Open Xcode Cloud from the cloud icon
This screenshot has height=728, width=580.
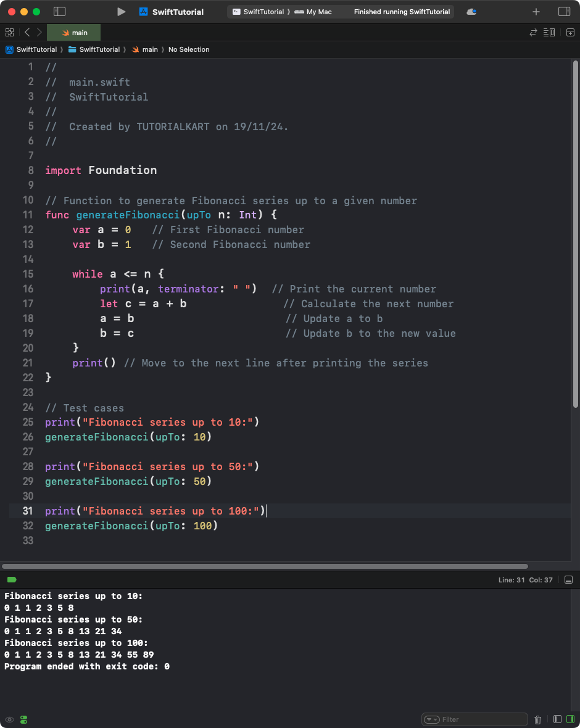(470, 11)
